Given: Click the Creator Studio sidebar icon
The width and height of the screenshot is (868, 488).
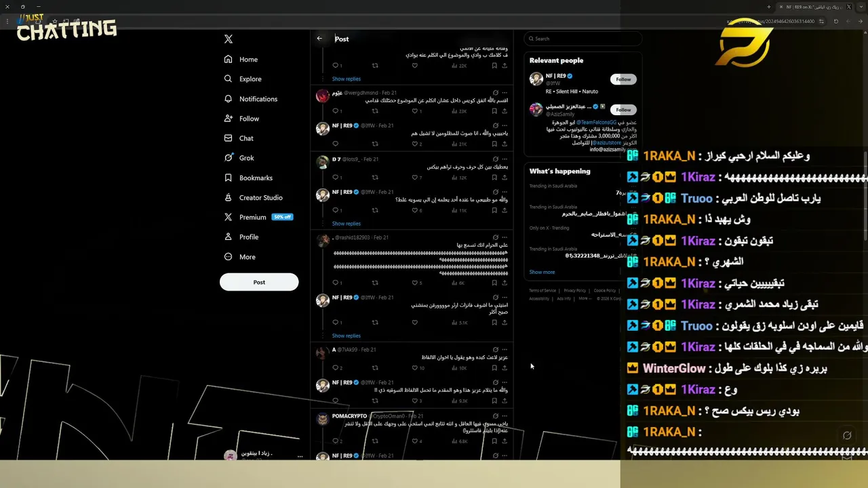Looking at the screenshot, I should click(x=229, y=197).
